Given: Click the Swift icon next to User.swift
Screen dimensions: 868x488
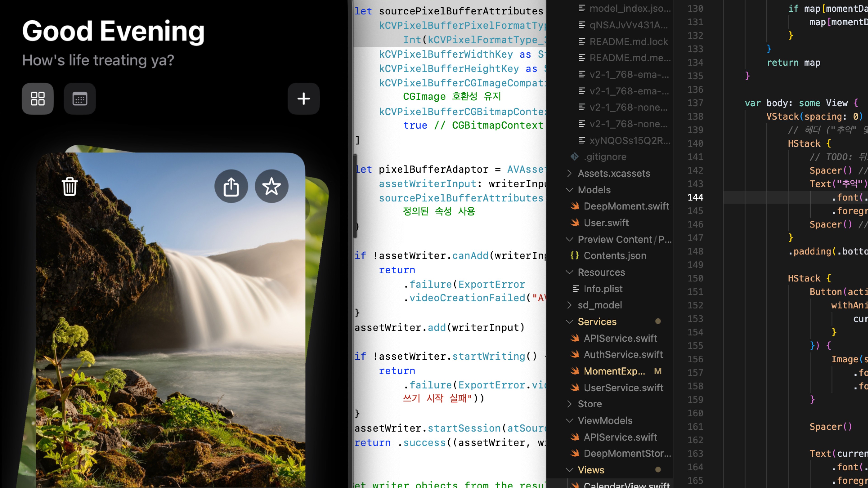Looking at the screenshot, I should point(575,223).
